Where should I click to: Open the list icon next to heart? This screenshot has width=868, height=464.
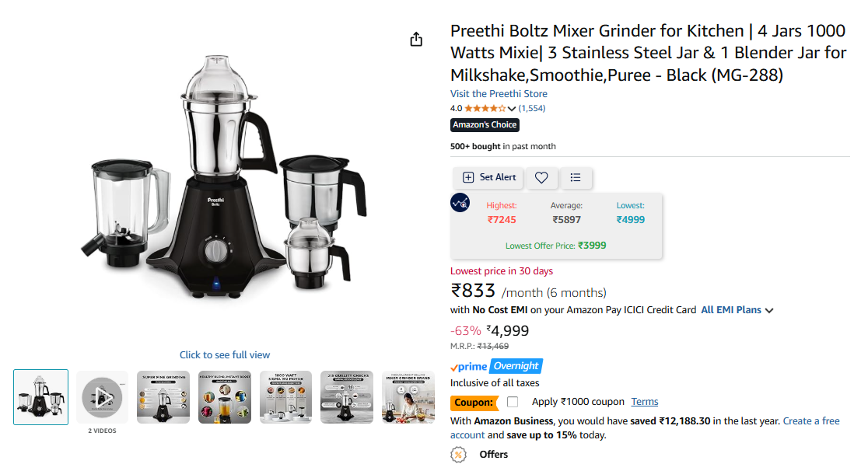576,177
